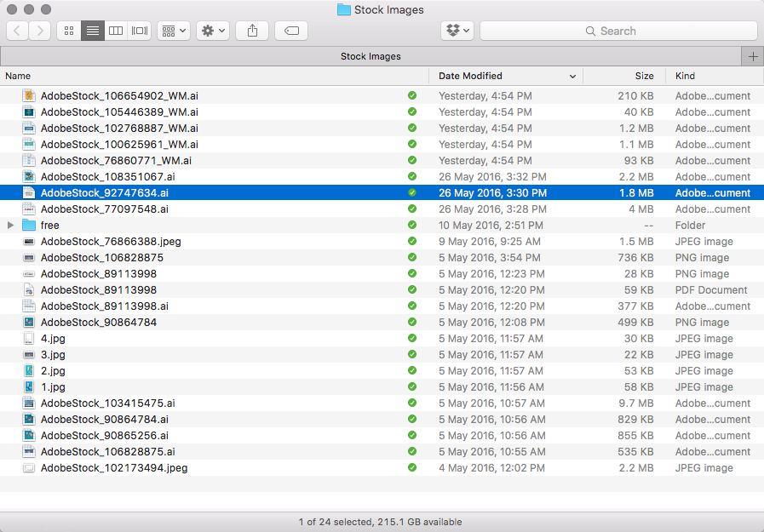Go back with the back arrow

pyautogui.click(x=18, y=31)
